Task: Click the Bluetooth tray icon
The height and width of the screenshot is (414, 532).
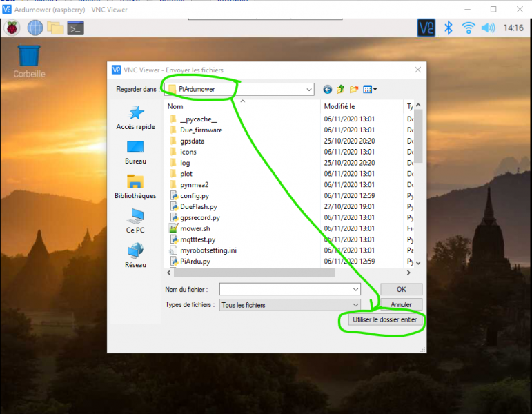Action: click(x=449, y=28)
